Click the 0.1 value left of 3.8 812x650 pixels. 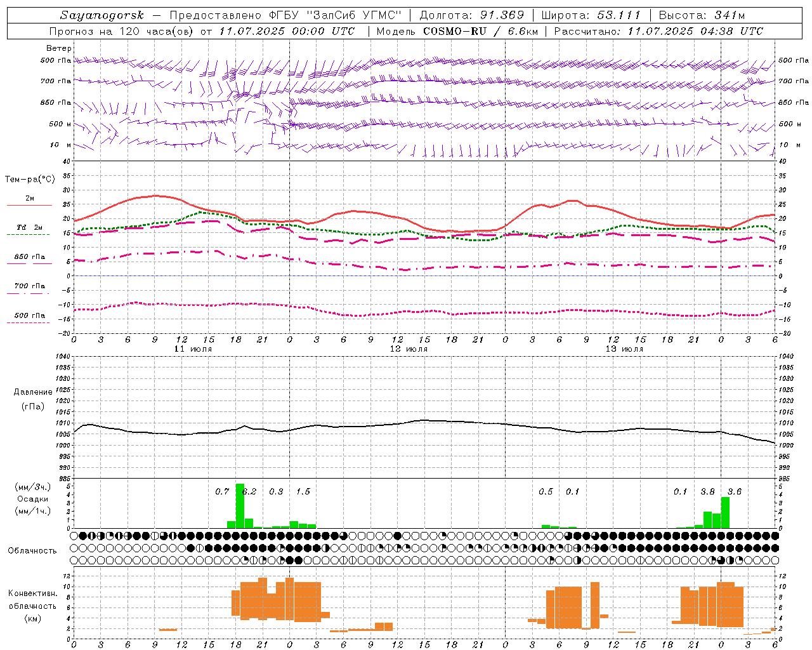[x=680, y=492]
